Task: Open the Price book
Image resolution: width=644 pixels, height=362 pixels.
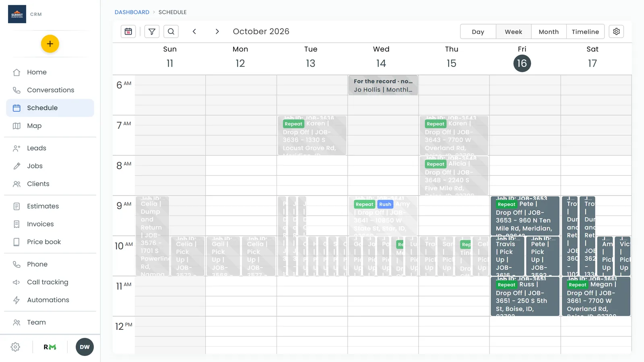Action: coord(50,242)
